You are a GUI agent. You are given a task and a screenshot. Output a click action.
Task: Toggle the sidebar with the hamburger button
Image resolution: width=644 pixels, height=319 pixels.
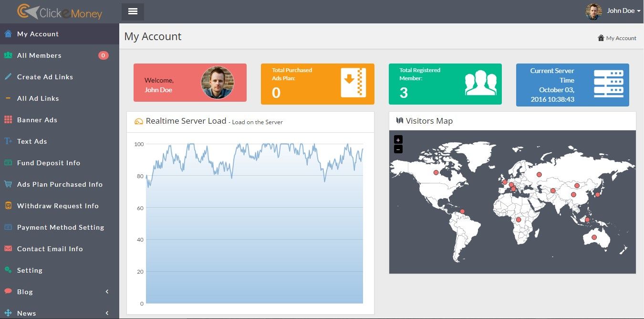point(133,11)
